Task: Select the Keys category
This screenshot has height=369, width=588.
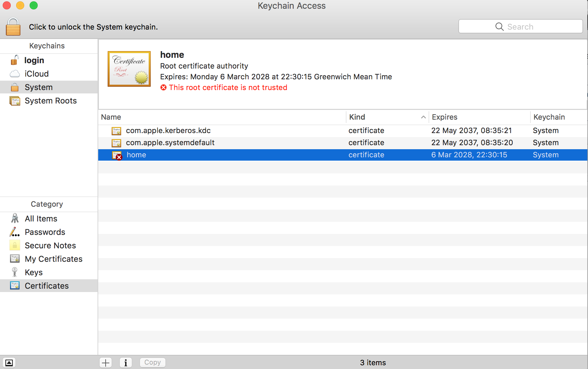Action: [33, 272]
